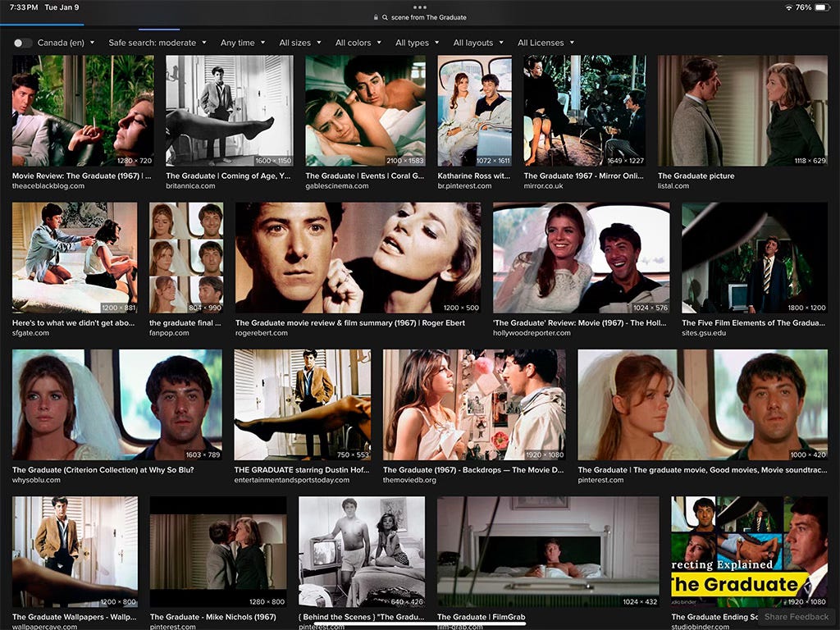
Task: Open the rogerebert.com movie review thumbnail
Action: point(358,258)
